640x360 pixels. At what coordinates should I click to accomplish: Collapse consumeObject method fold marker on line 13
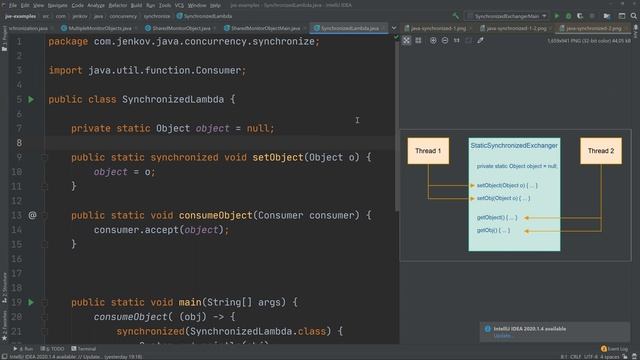pyautogui.click(x=44, y=216)
